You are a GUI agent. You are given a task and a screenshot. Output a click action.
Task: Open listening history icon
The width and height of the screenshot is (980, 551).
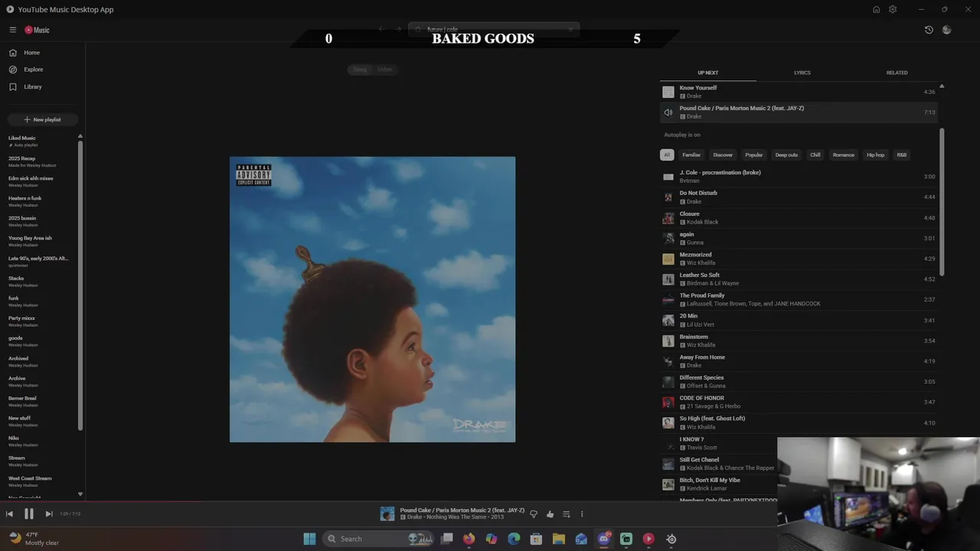[929, 30]
